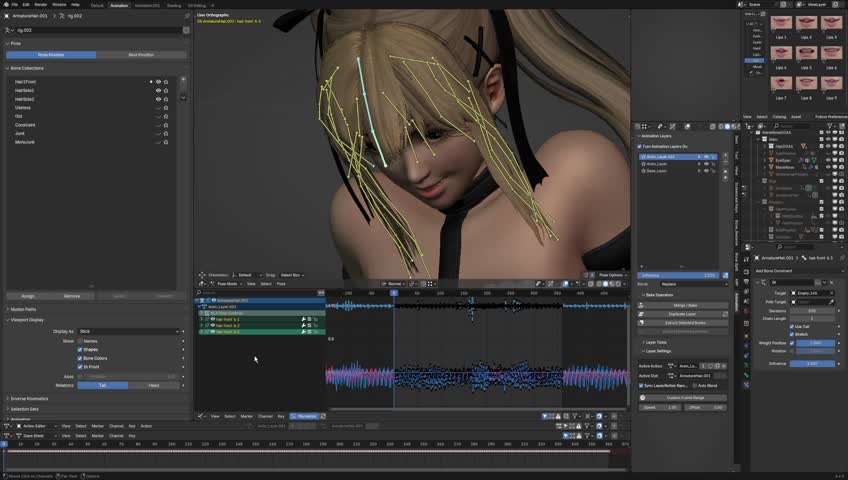This screenshot has width=848, height=480.
Task: Click add layer plus button in Animation Layers
Action: [x=725, y=156]
